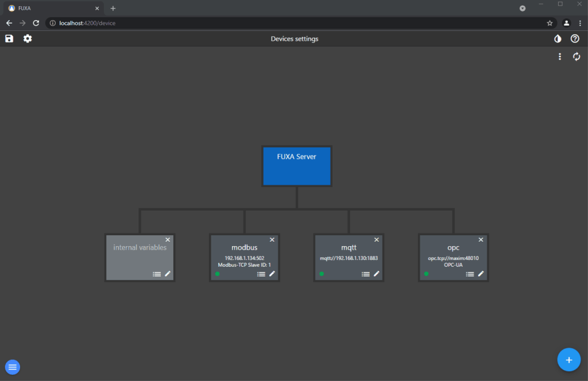The width and height of the screenshot is (588, 381).
Task: Open the settings gear in the FUXA toolbar
Action: 28,38
